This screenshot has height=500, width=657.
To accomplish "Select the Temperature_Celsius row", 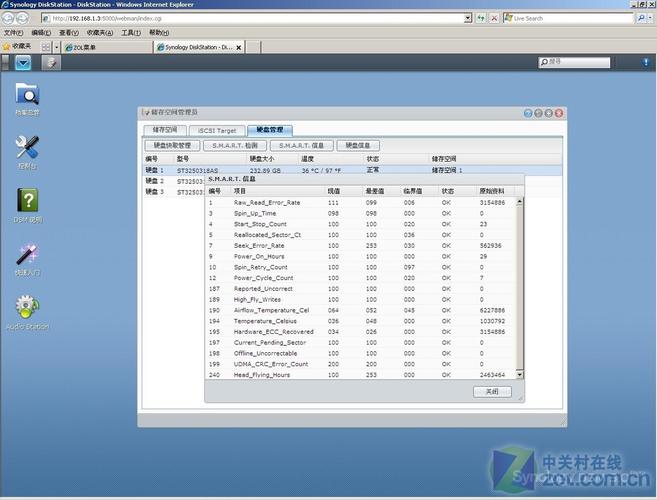I will point(360,321).
